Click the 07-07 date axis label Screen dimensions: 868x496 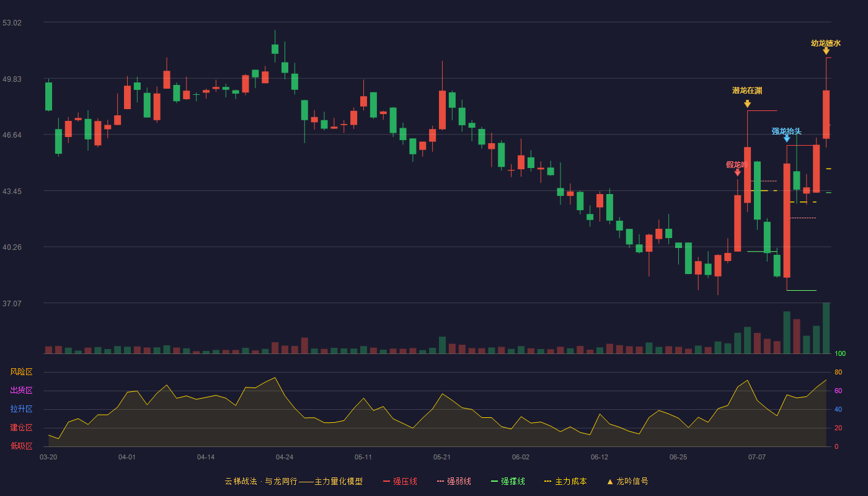757,457
